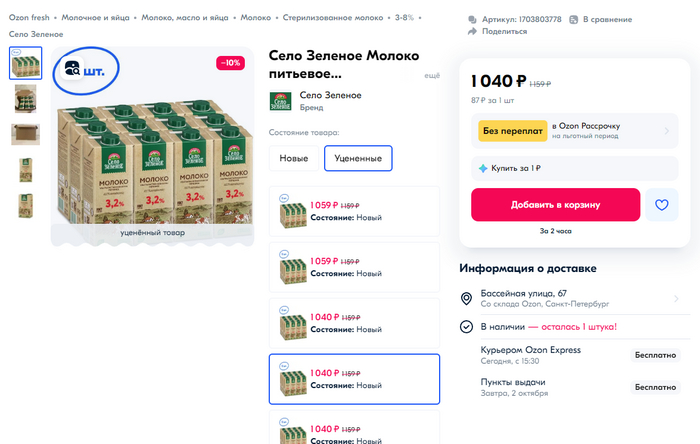This screenshot has height=444, width=700.
Task: Select the 'Уцененные' condition option
Action: pyautogui.click(x=358, y=158)
